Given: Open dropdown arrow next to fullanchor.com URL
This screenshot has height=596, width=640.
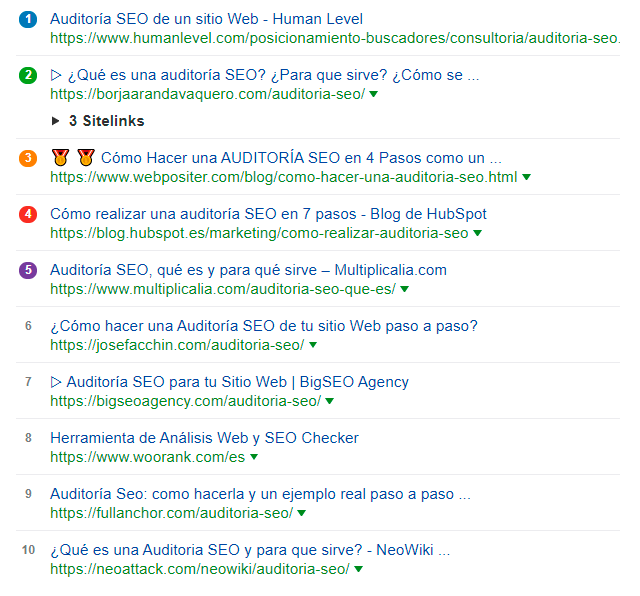Looking at the screenshot, I should tap(302, 513).
